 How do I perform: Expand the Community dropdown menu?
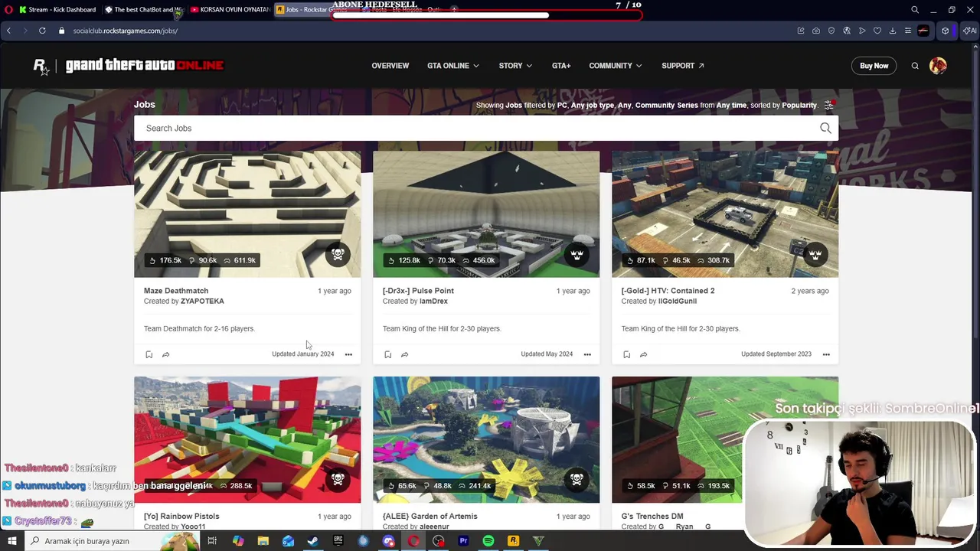[616, 66]
